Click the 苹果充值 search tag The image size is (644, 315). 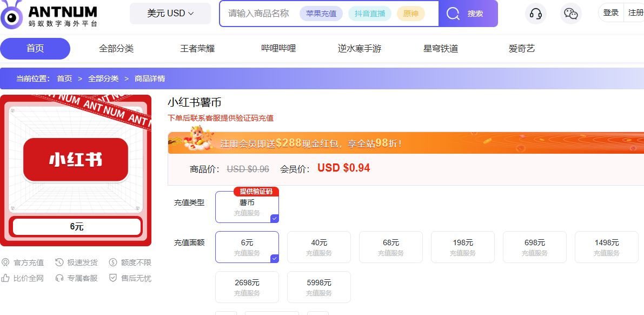(321, 14)
